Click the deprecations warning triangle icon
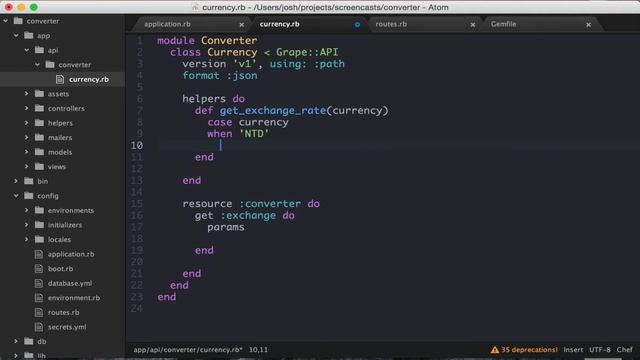640x360 pixels. pos(495,350)
